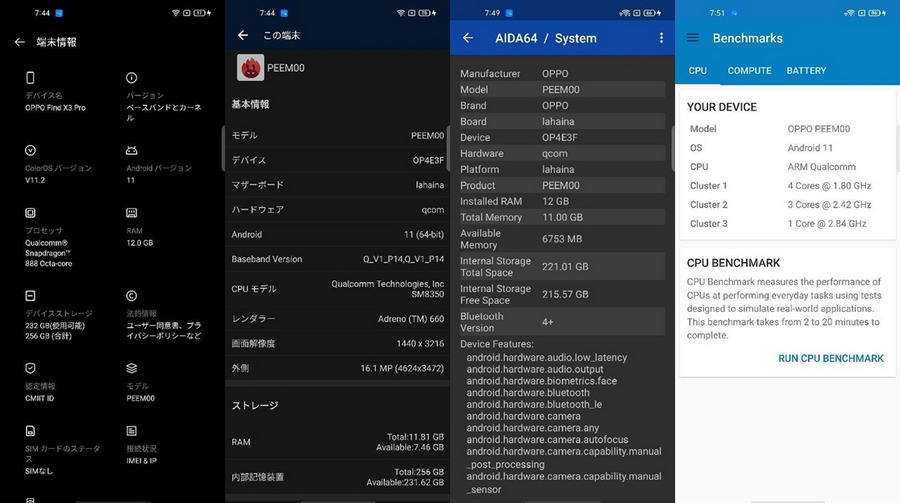Switch to the COMPUTE tab

750,71
